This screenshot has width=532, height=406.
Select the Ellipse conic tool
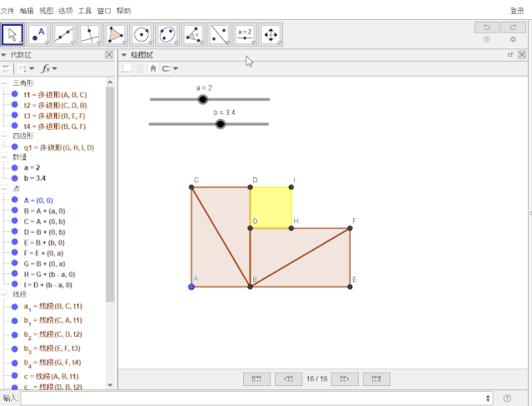pos(167,35)
